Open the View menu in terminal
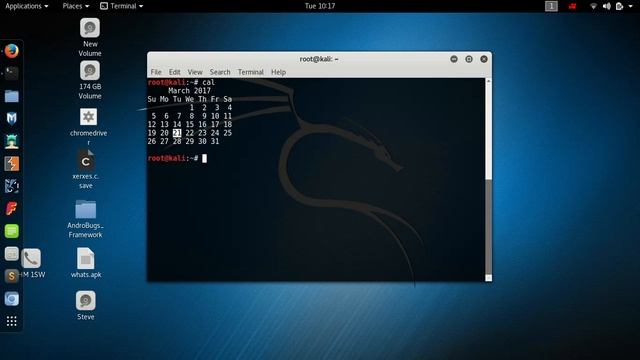 pos(195,72)
